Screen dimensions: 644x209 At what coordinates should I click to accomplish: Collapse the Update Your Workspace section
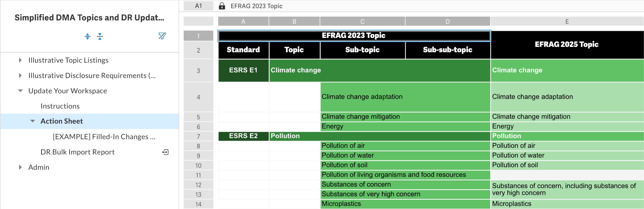click(x=21, y=91)
